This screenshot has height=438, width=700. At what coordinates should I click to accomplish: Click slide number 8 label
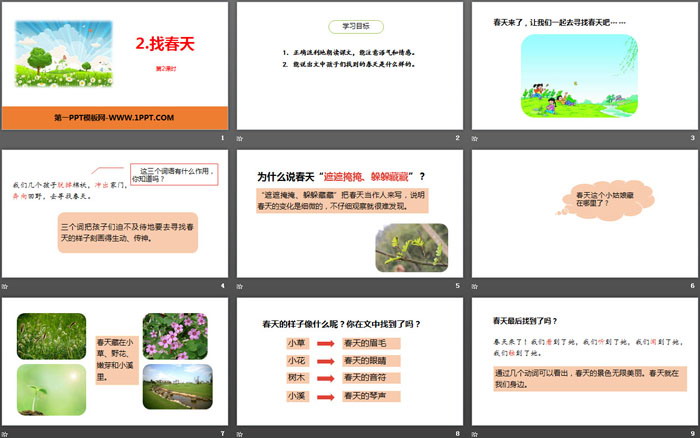(x=457, y=433)
